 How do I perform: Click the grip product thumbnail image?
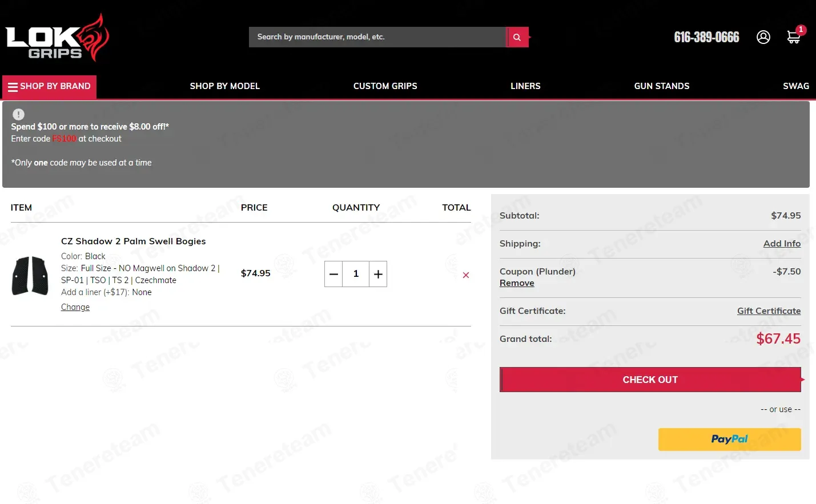(30, 276)
